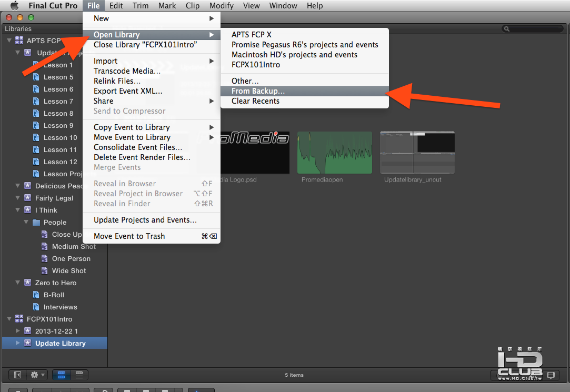Choose Relink Files… from File menu

(x=151, y=81)
